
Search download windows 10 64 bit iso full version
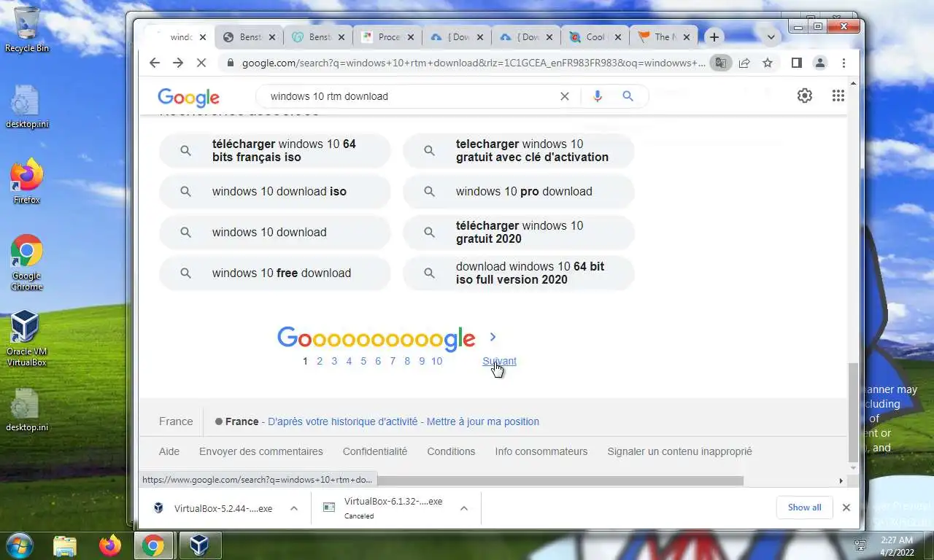click(x=519, y=273)
